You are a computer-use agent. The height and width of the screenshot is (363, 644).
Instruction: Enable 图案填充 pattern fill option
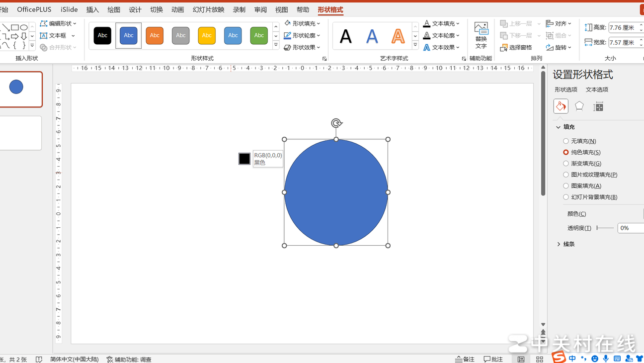click(566, 186)
